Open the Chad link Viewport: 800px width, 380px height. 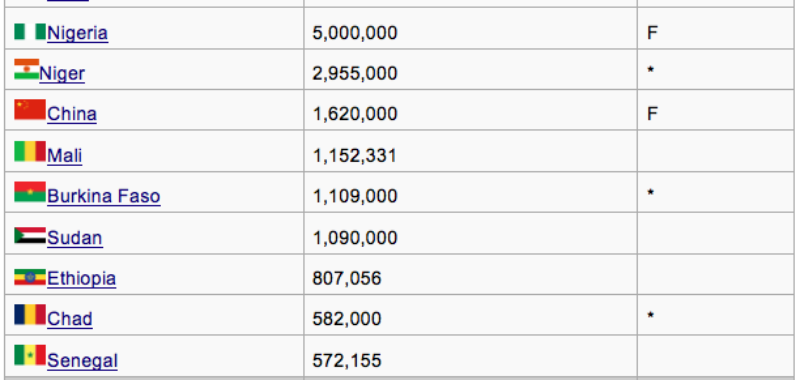click(69, 319)
